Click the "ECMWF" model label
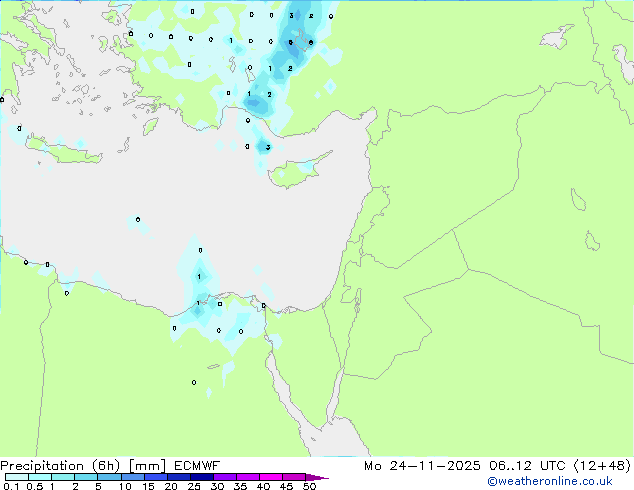This screenshot has height=490, width=634. point(197,466)
